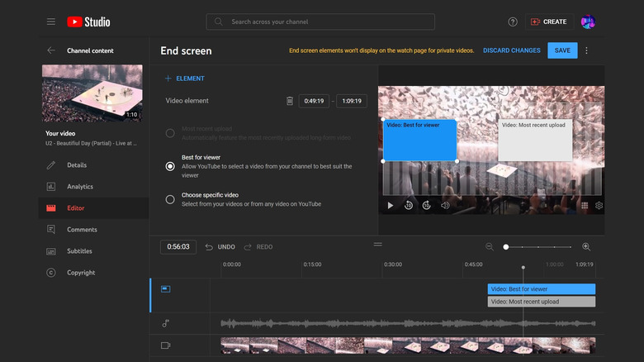644x362 pixels.
Task: Add a new end screen ELEMENT
Action: [x=185, y=79]
